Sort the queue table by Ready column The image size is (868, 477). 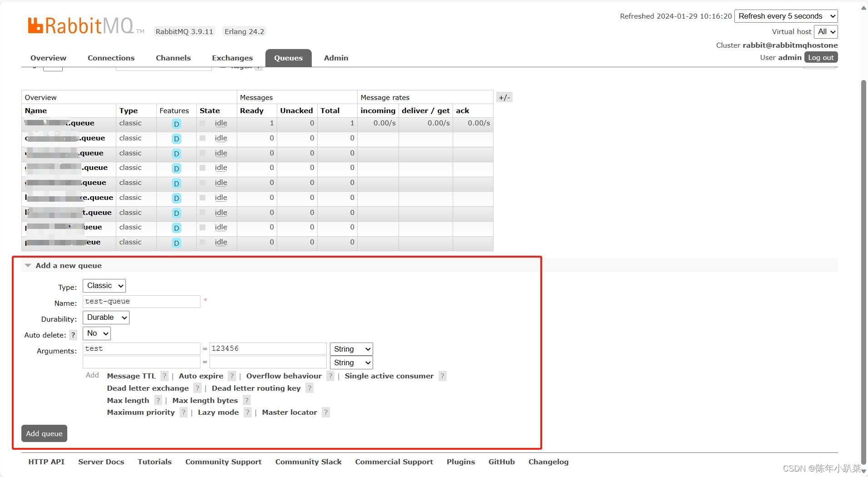pyautogui.click(x=252, y=111)
